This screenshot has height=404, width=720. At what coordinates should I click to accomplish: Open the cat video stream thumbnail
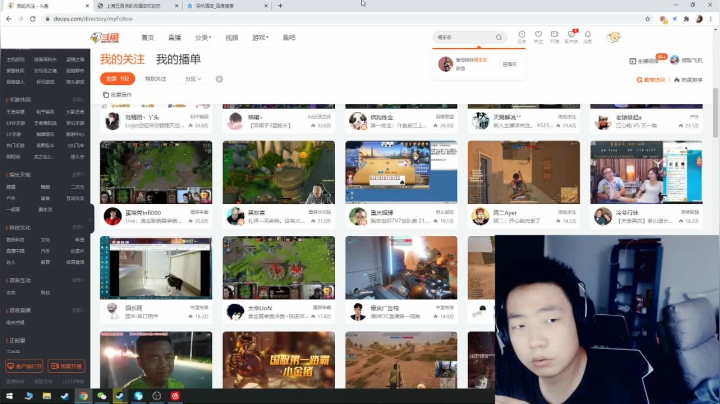click(156, 268)
